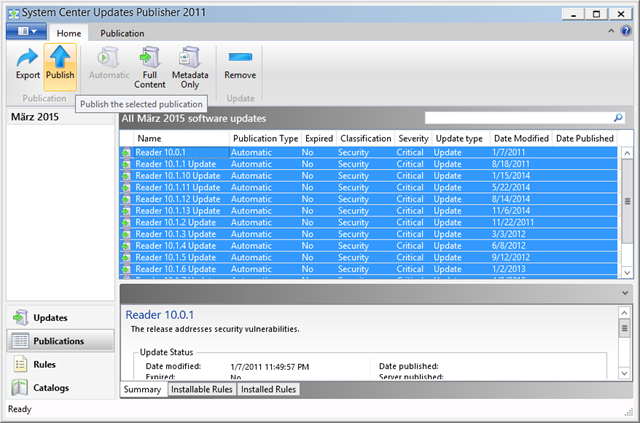
Task: Click the update icon beside Reader 10.0.1
Action: click(x=126, y=153)
